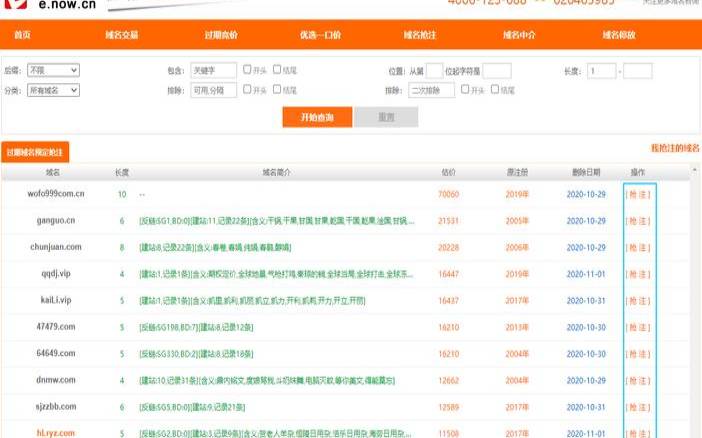Click the minimum 长度 field containing 1
The width and height of the screenshot is (702, 438).
click(602, 71)
